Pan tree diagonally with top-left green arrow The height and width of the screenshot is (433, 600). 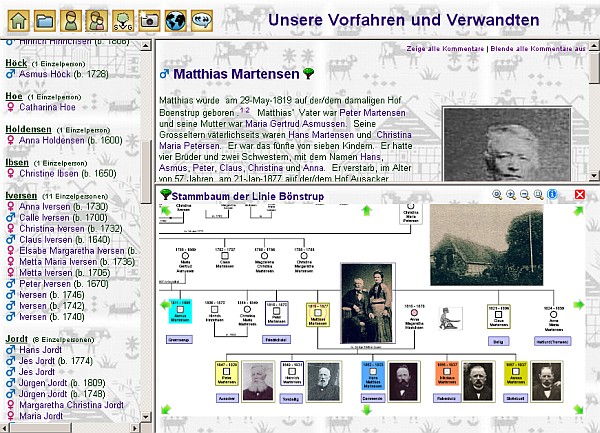coord(166,211)
